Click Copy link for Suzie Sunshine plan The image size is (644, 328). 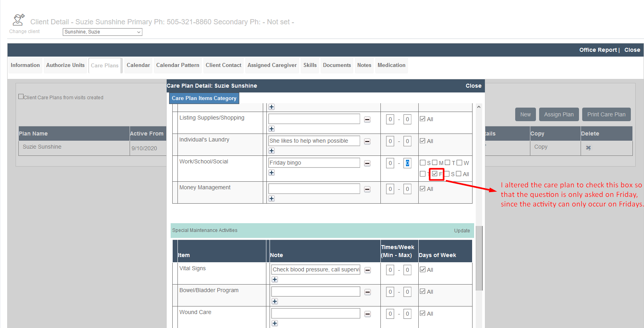pos(541,147)
